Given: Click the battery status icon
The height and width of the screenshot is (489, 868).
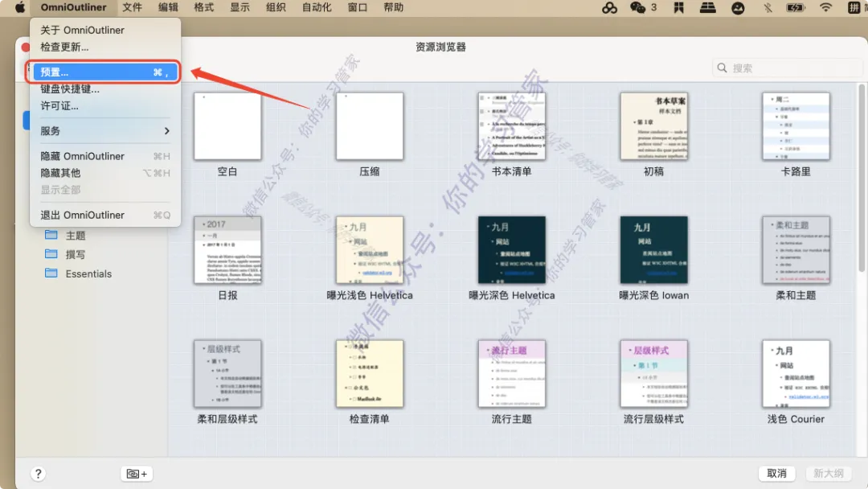Looking at the screenshot, I should (796, 7).
